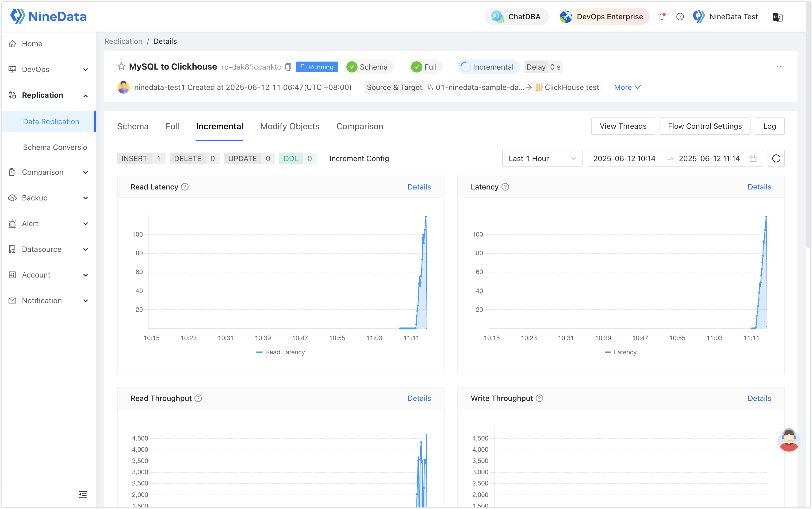812x509 pixels.
Task: Edit the end time 2025-06-12 11:14
Action: [x=709, y=158]
